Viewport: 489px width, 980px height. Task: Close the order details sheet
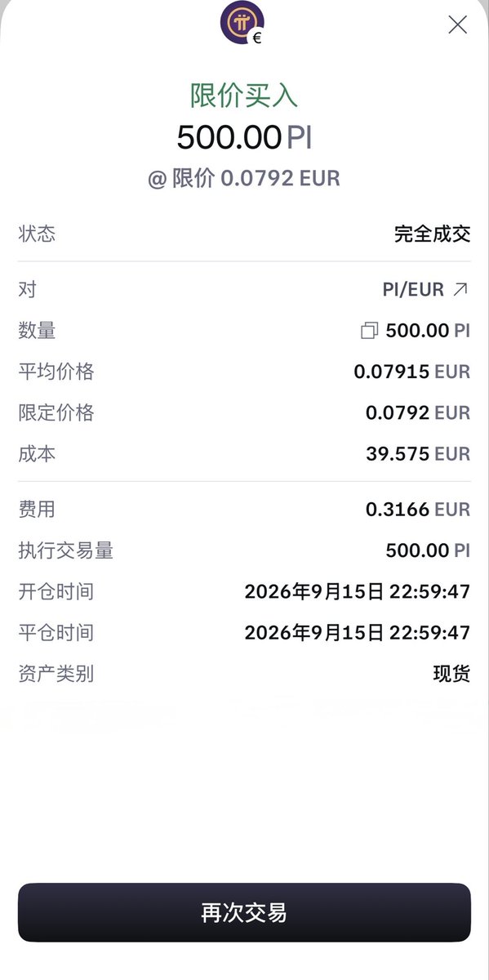click(458, 24)
